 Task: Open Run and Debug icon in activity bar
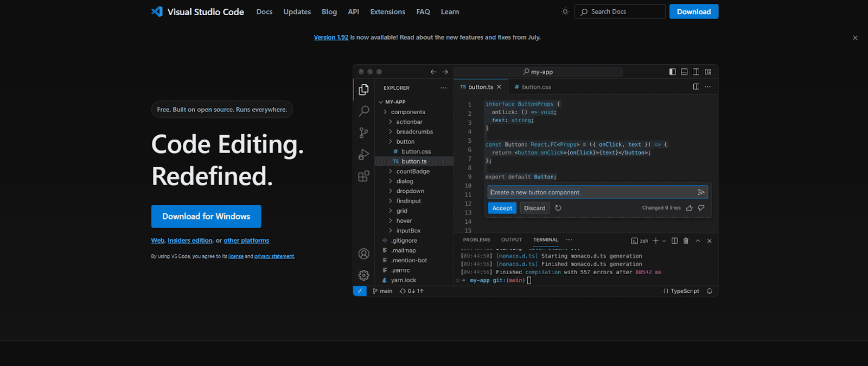(x=363, y=155)
